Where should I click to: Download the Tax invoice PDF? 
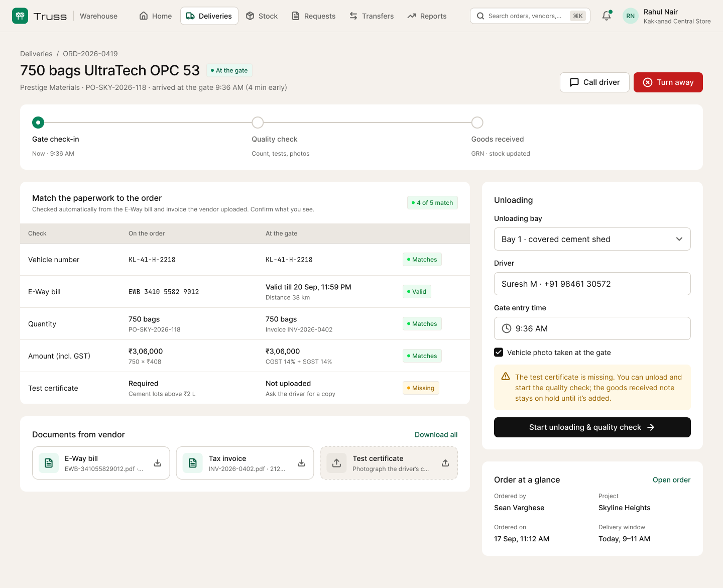point(301,463)
